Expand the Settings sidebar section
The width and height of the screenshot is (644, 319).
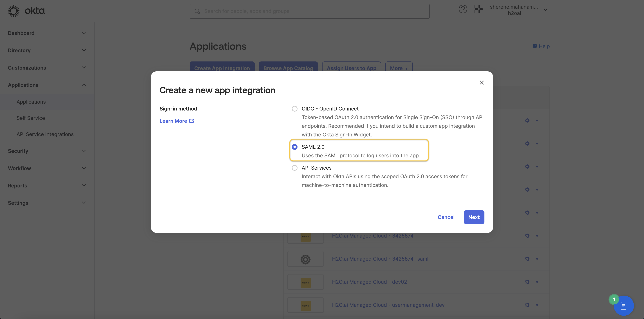[x=47, y=203]
